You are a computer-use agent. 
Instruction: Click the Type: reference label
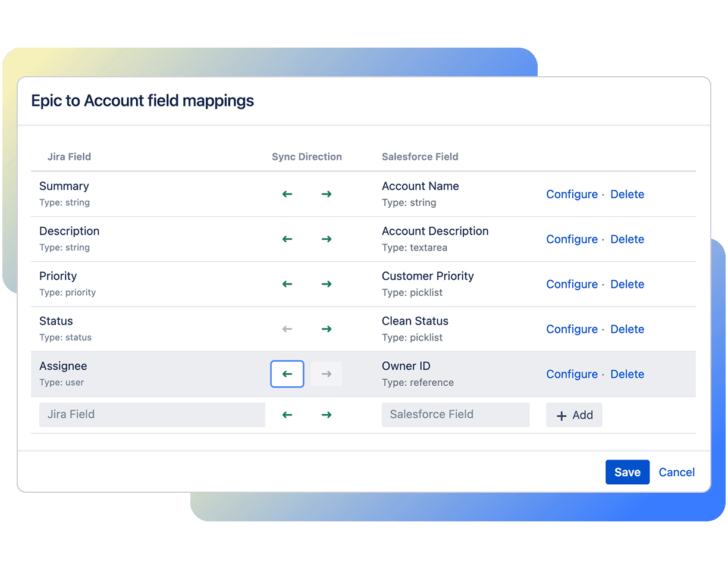click(x=418, y=383)
